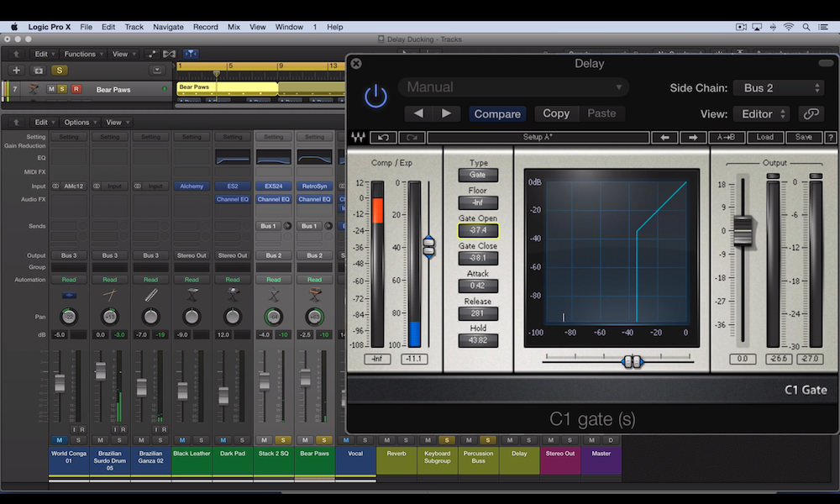Click the Compare button
Image resolution: width=840 pixels, height=504 pixels.
[x=497, y=113]
